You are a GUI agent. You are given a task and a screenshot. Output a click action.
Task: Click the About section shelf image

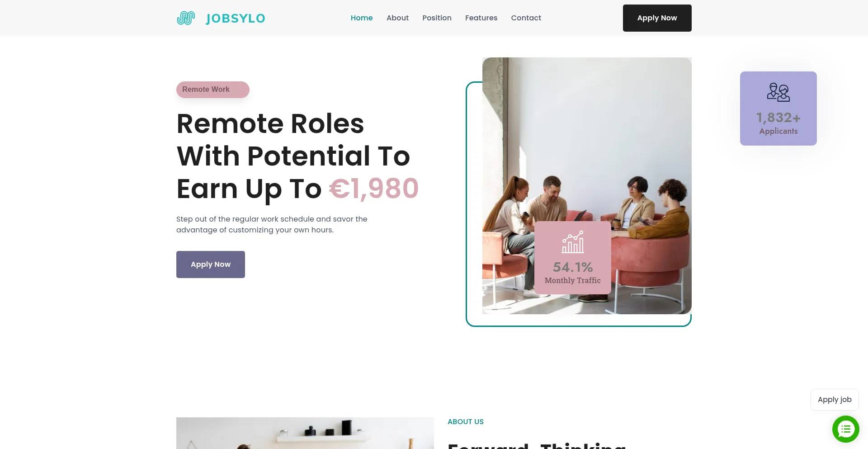click(305, 433)
